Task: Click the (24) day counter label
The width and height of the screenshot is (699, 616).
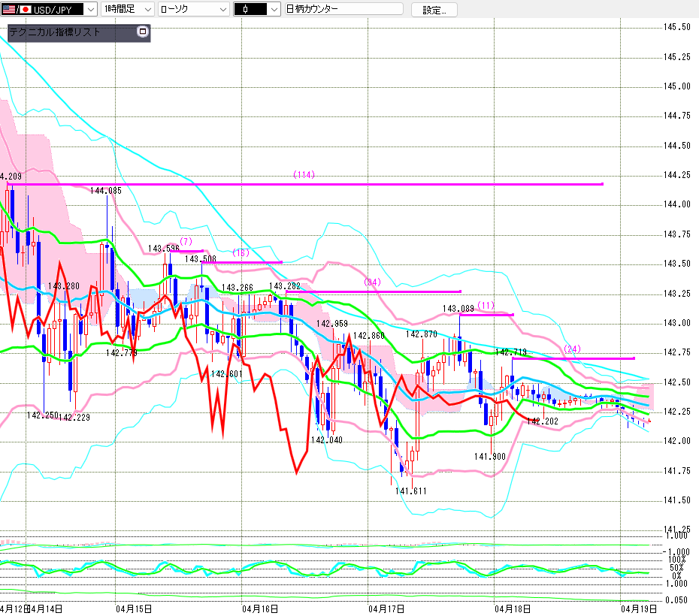Action: (573, 349)
